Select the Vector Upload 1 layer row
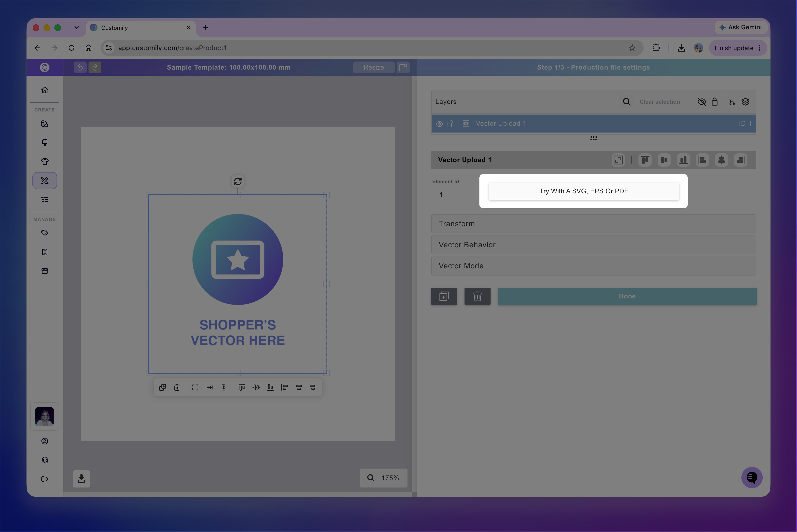797x532 pixels. pos(593,124)
